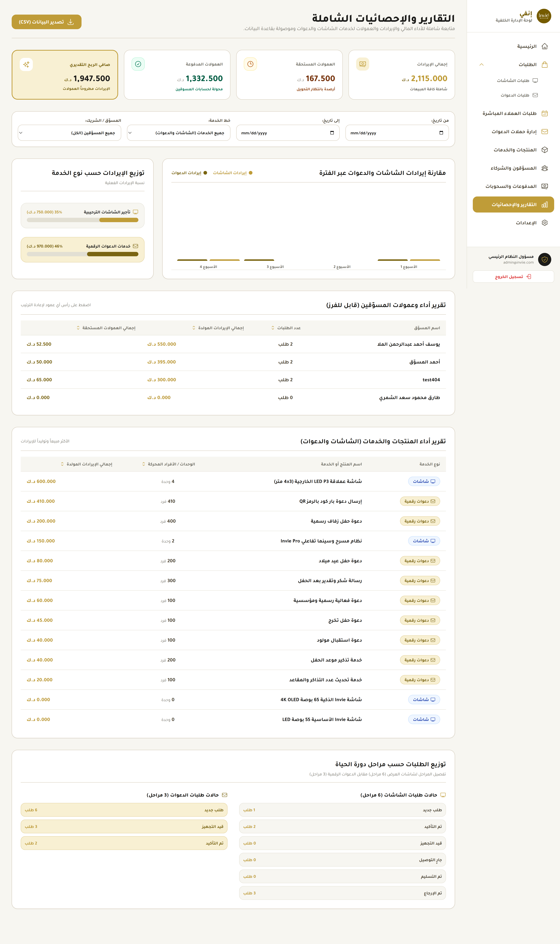Image resolution: width=560 pixels, height=944 pixels.
Task: Click the 550.000 د.ك revenue cell
Action: pyautogui.click(x=161, y=344)
